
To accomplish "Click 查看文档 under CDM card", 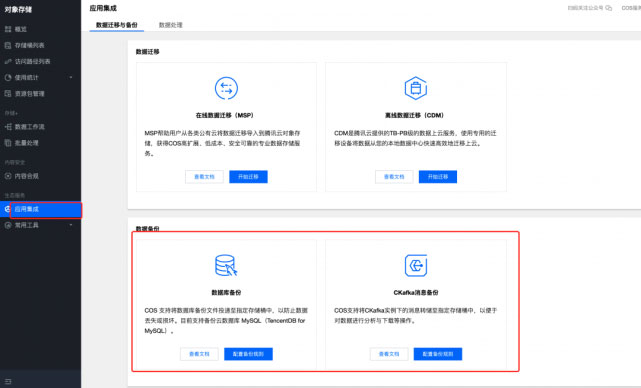I will coord(394,177).
